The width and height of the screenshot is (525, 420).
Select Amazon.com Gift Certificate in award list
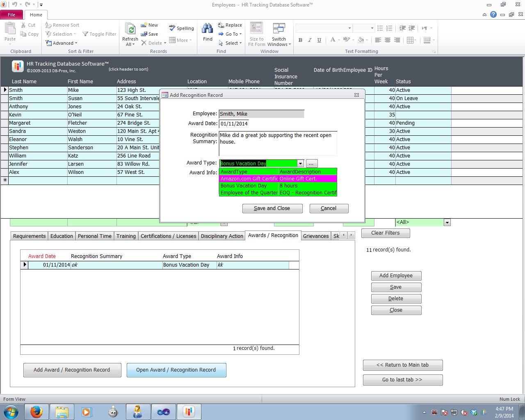pos(278,179)
